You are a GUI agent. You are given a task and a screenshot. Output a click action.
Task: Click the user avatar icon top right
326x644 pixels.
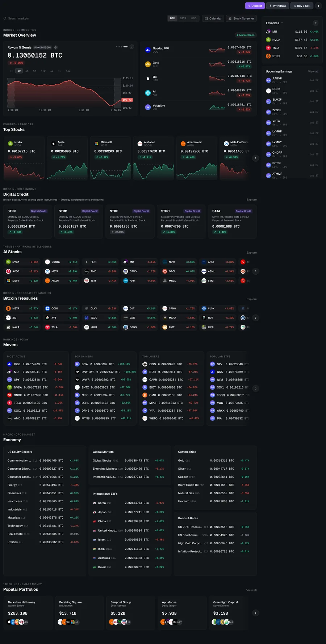[x=318, y=6]
